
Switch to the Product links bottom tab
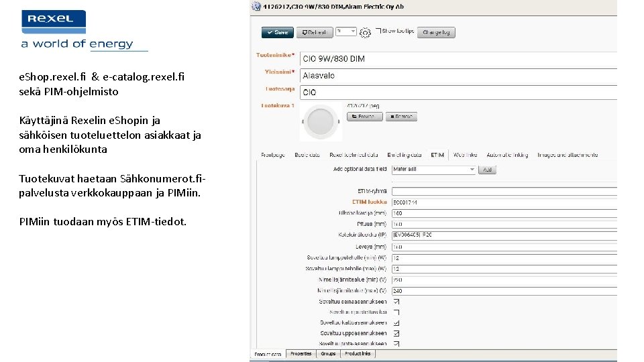coord(358,354)
